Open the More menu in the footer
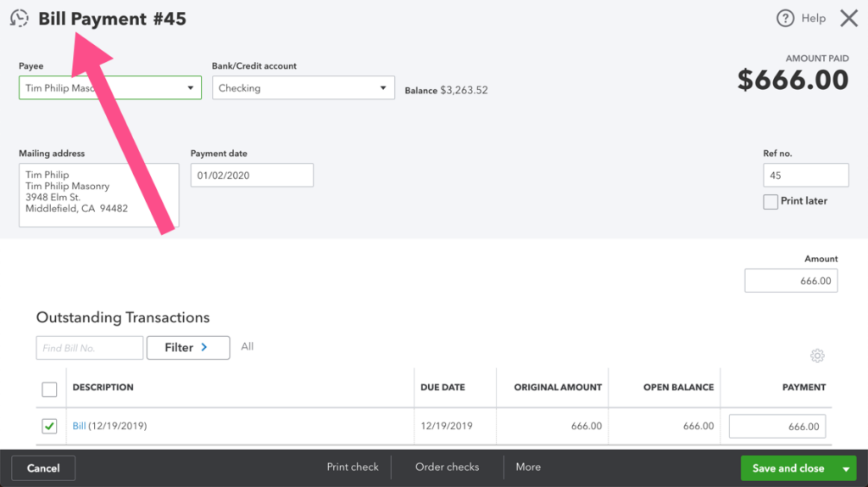Screen dimensions: 868x487 (x=528, y=467)
